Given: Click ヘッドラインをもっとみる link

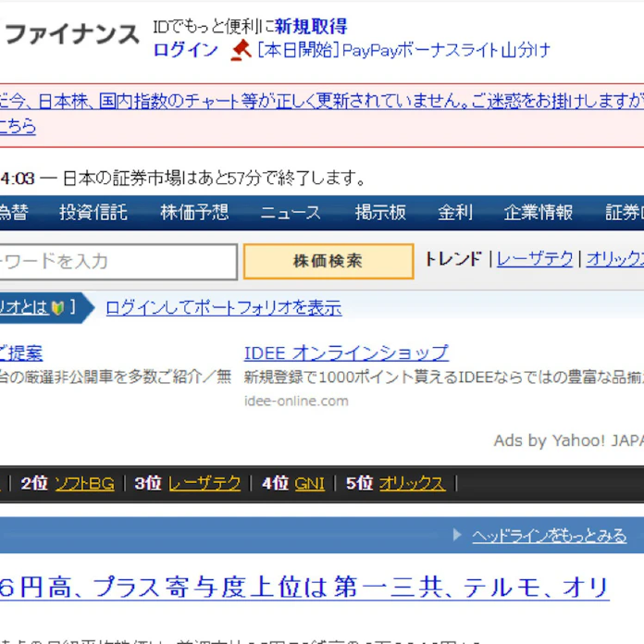Looking at the screenshot, I should click(x=549, y=536).
